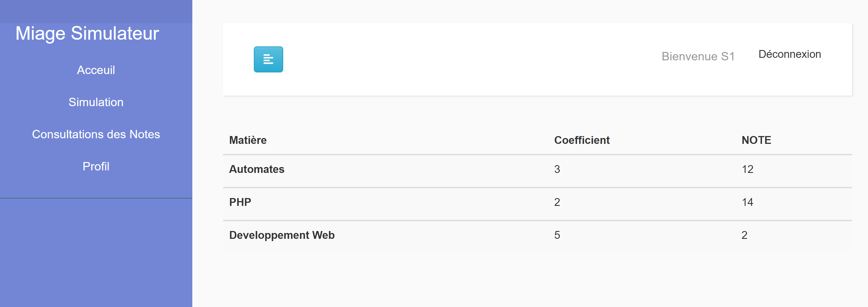Open the Profil page
868x307 pixels.
[96, 166]
